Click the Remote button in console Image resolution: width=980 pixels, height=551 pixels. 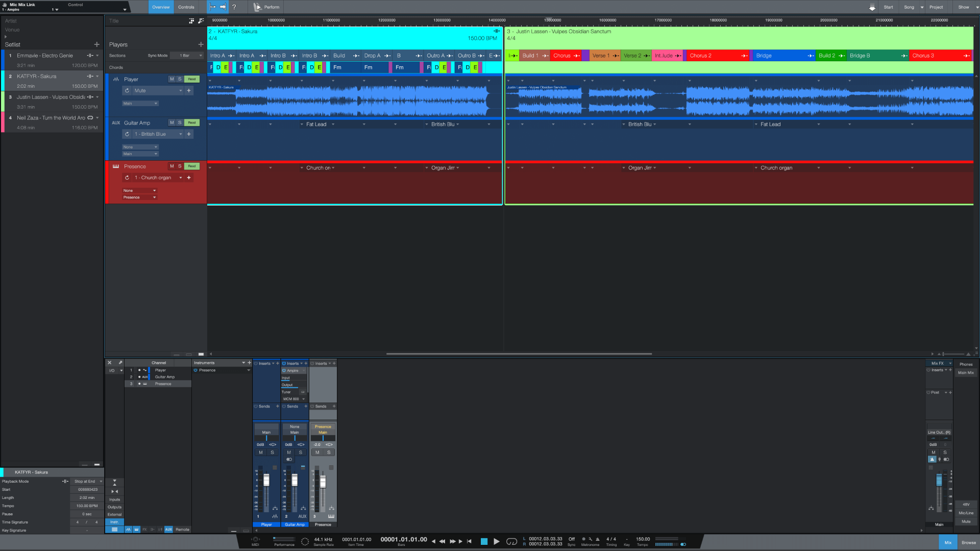click(x=182, y=530)
